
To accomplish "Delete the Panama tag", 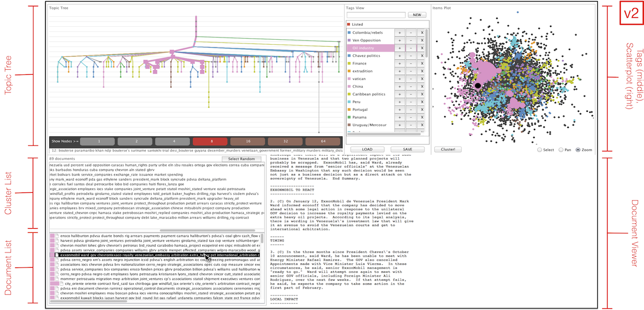I will point(422,117).
